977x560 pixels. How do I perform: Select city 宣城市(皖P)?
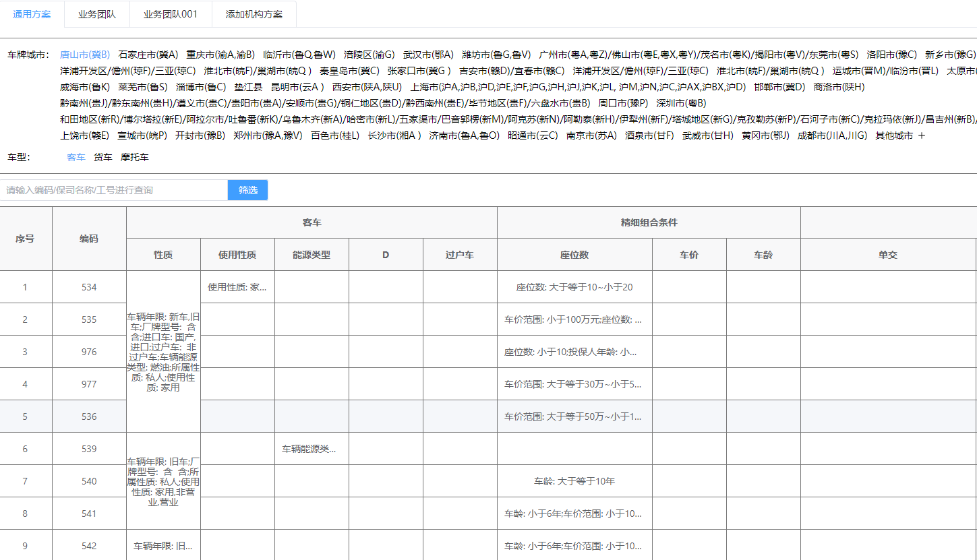click(x=142, y=135)
